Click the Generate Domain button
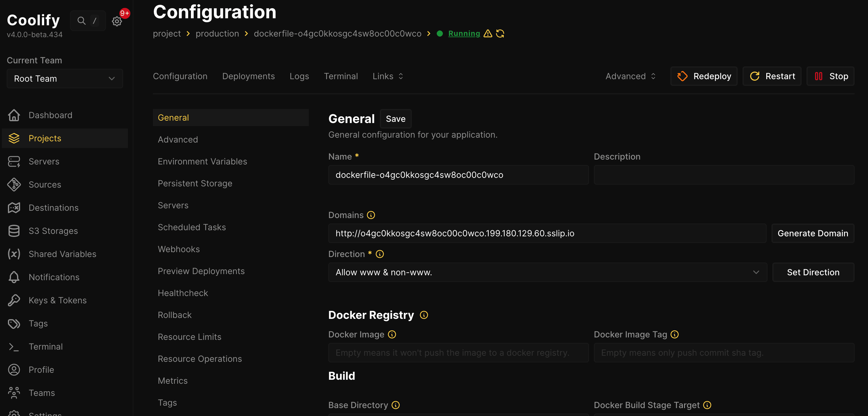The height and width of the screenshot is (416, 868). 812,233
